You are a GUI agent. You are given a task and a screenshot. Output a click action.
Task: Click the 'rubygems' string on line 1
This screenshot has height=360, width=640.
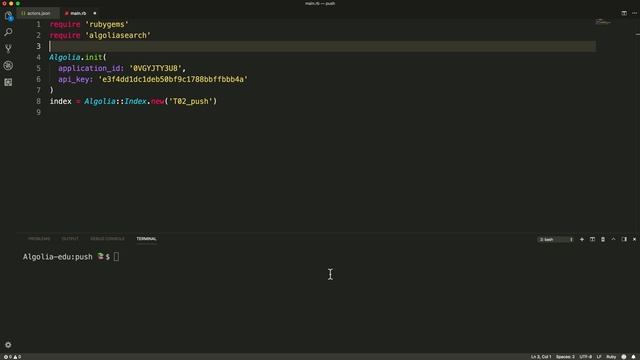107,24
